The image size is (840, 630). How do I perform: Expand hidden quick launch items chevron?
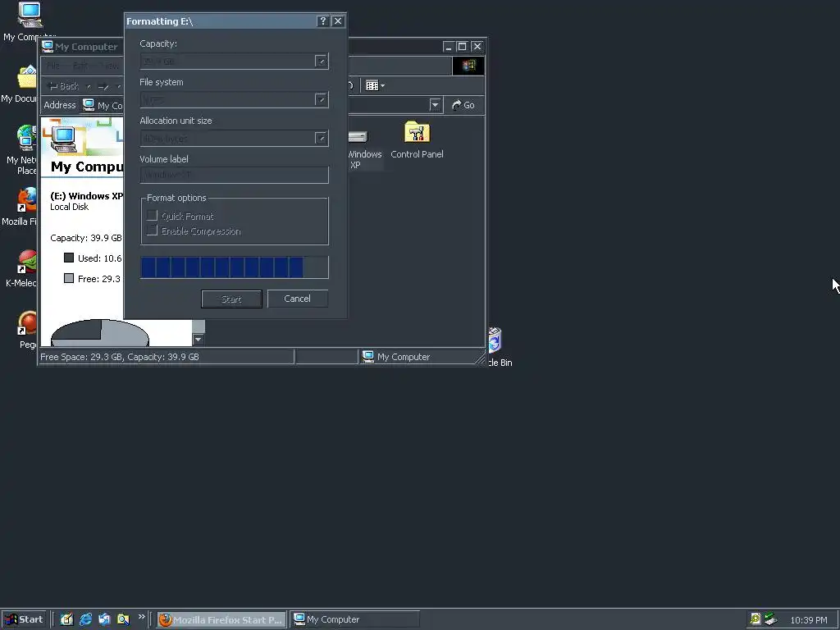click(x=141, y=617)
